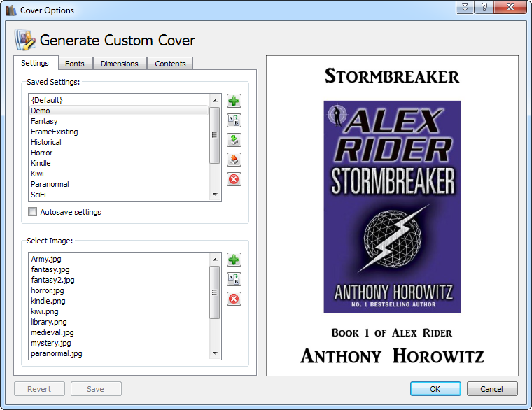This screenshot has height=410, width=532.
Task: Remove the selected image from list
Action: point(234,299)
